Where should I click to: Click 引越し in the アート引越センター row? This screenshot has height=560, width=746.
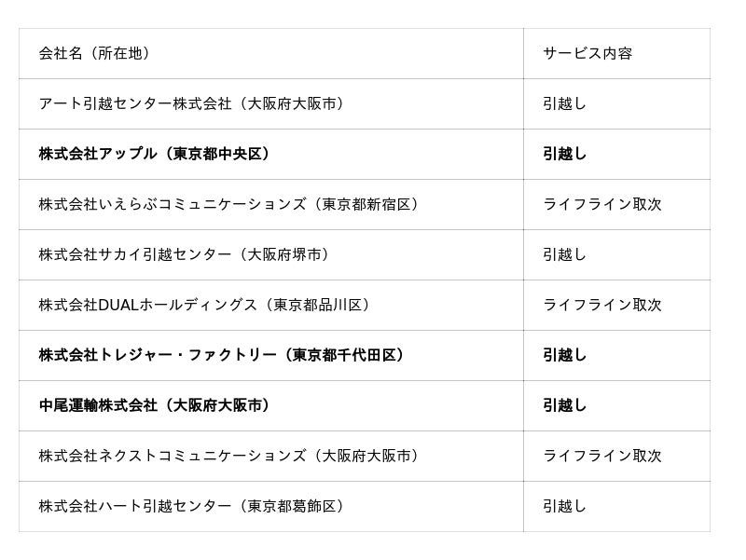click(564, 104)
